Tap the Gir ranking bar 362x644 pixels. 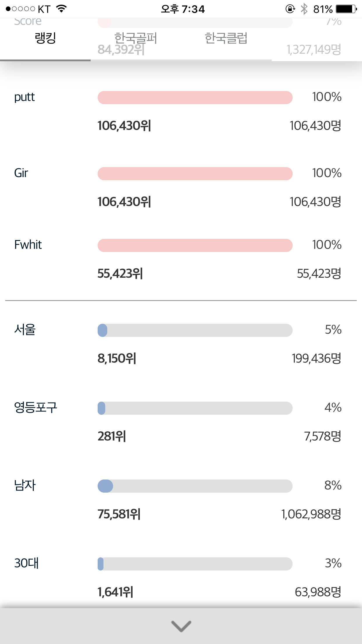[x=195, y=174]
